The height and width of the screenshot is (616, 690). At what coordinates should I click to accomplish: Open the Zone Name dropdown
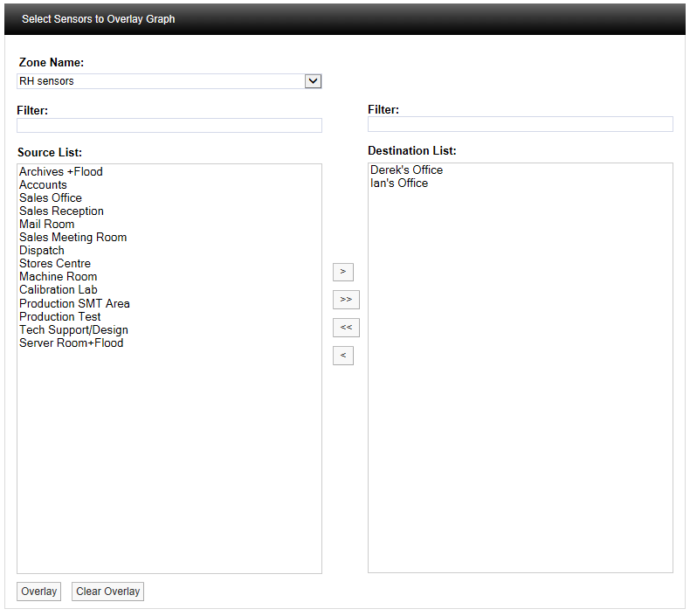point(169,81)
